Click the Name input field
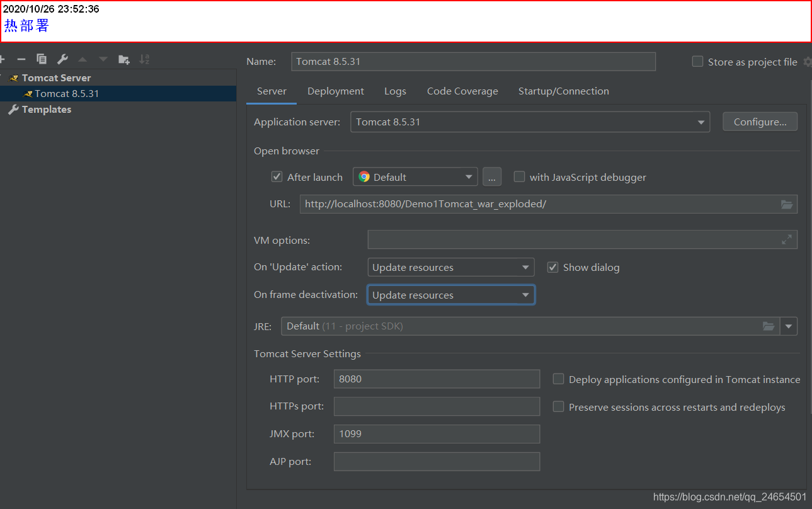This screenshot has width=812, height=509. coord(474,62)
